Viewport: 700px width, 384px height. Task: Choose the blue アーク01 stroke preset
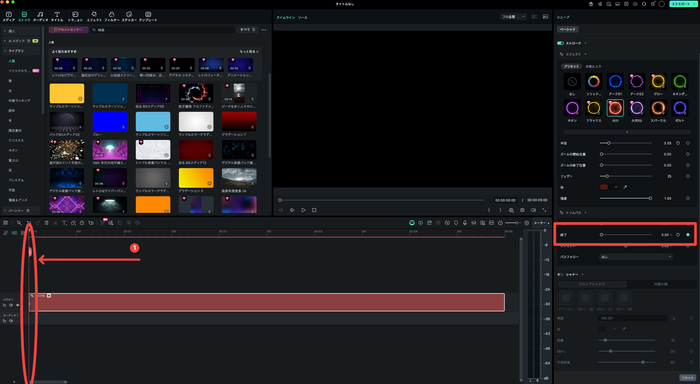click(615, 82)
